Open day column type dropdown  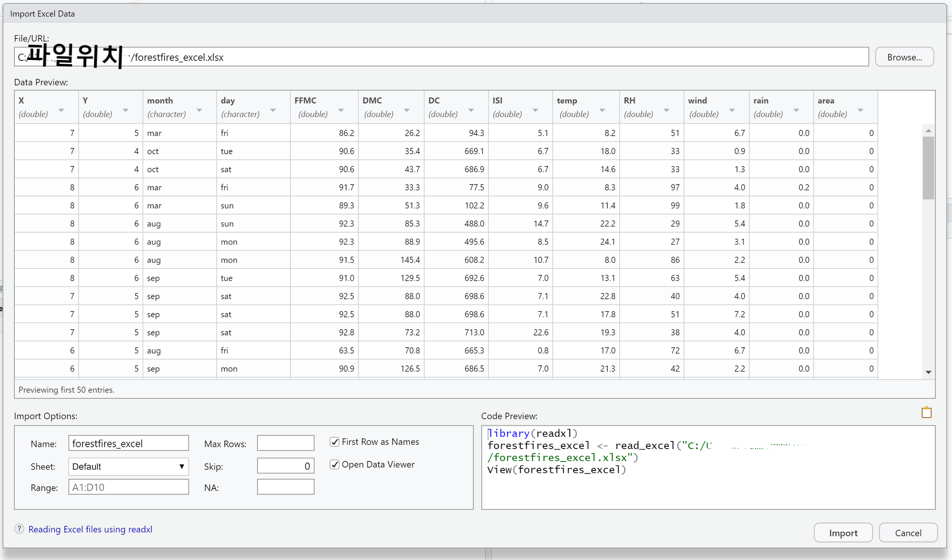coord(273,110)
